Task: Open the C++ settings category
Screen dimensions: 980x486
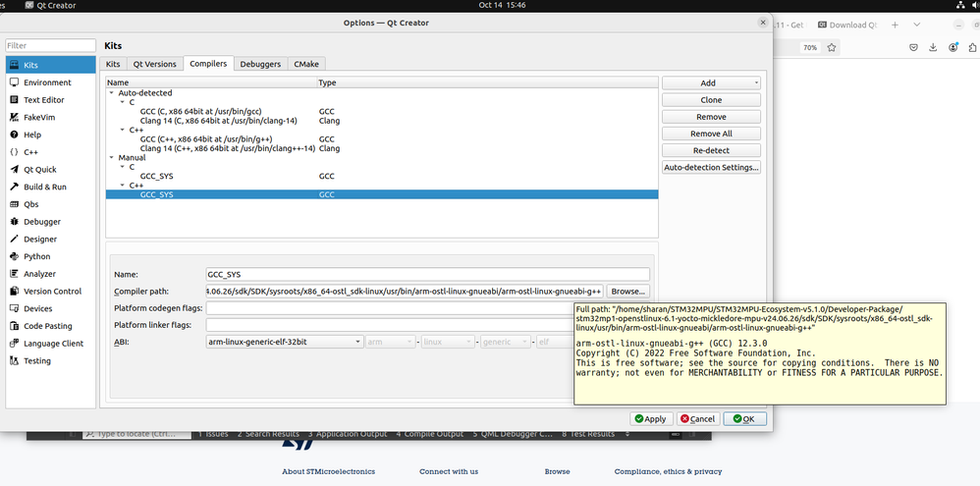Action: pyautogui.click(x=51, y=152)
